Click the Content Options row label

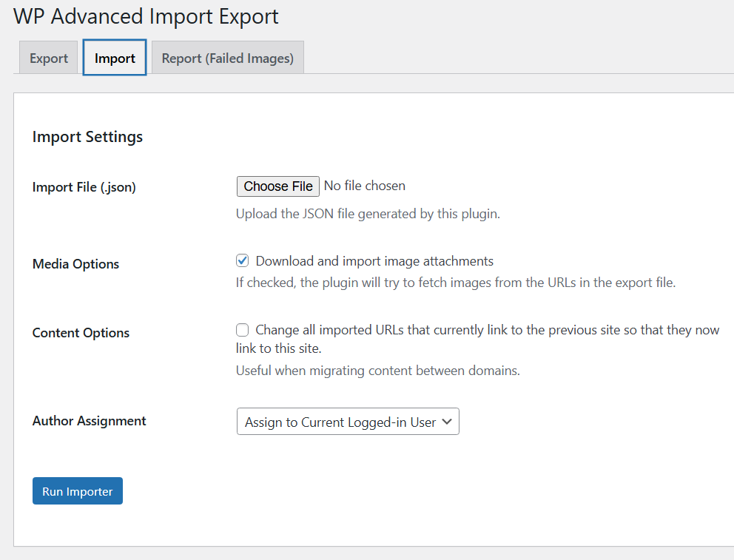[81, 333]
